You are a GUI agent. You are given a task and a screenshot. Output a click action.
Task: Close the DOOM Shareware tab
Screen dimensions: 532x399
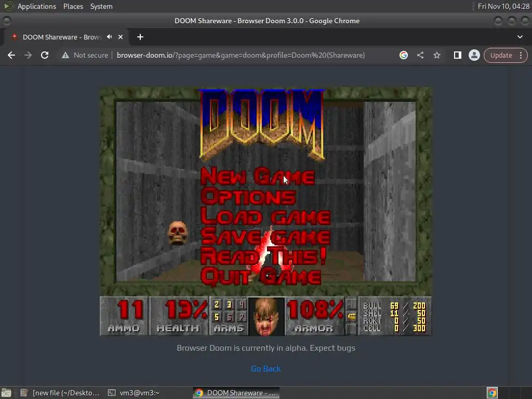tap(121, 37)
